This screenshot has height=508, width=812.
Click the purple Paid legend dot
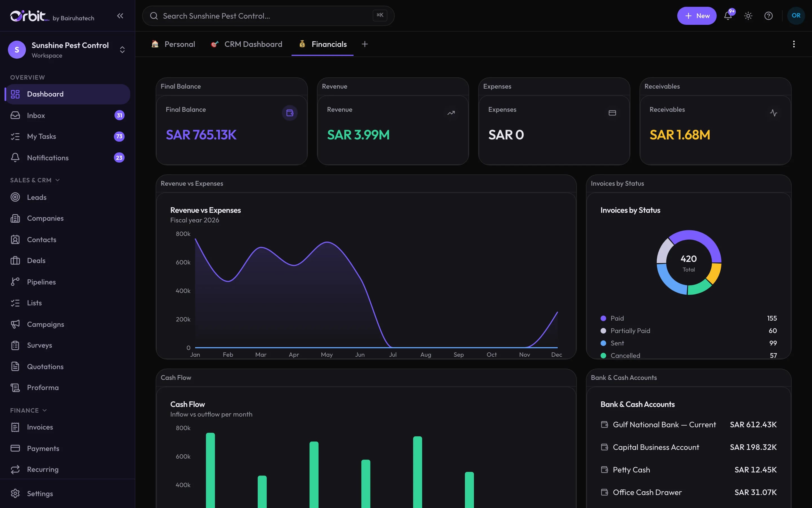click(x=603, y=318)
